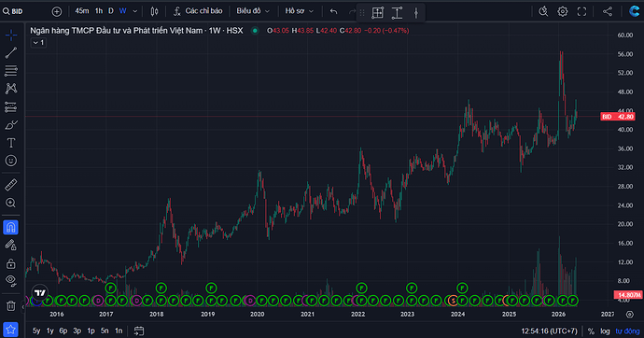Select the pattern drawing tool
This screenshot has width=644, height=338.
[x=11, y=89]
